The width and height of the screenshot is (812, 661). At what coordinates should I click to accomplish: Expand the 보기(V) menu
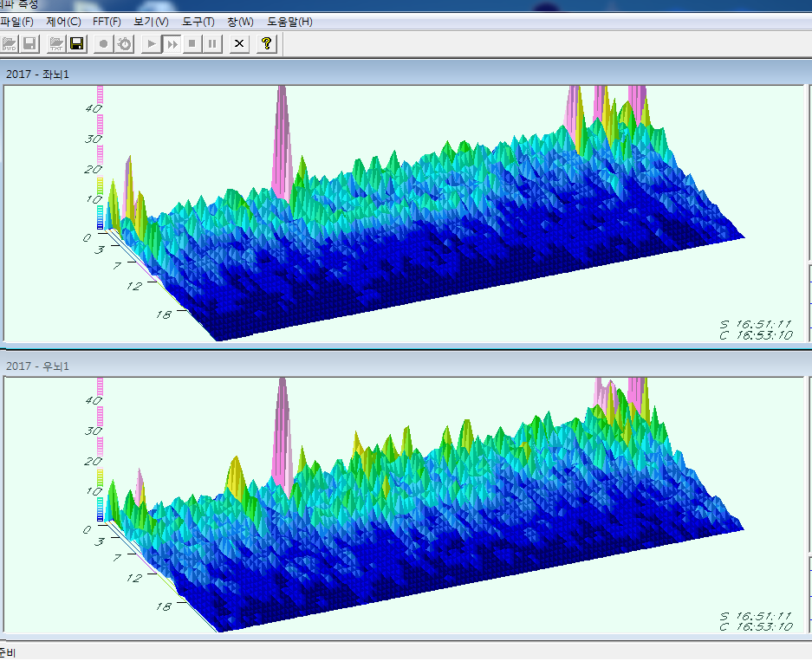click(x=152, y=21)
